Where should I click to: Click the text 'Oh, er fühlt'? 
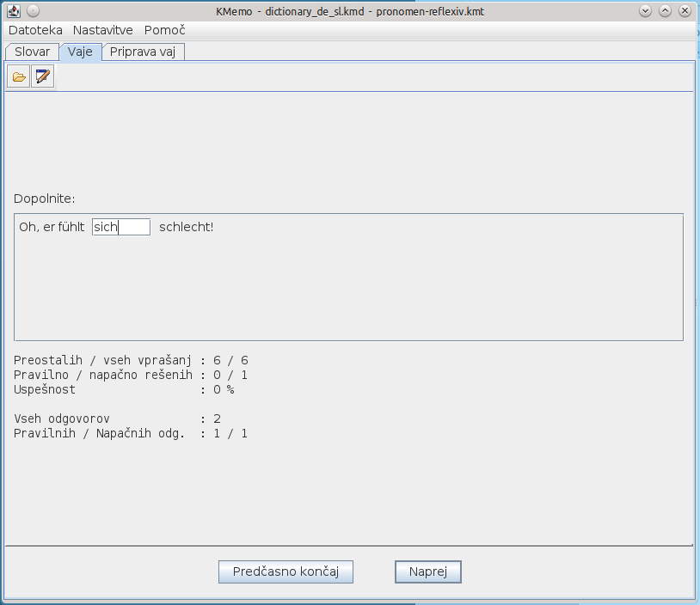(x=52, y=227)
